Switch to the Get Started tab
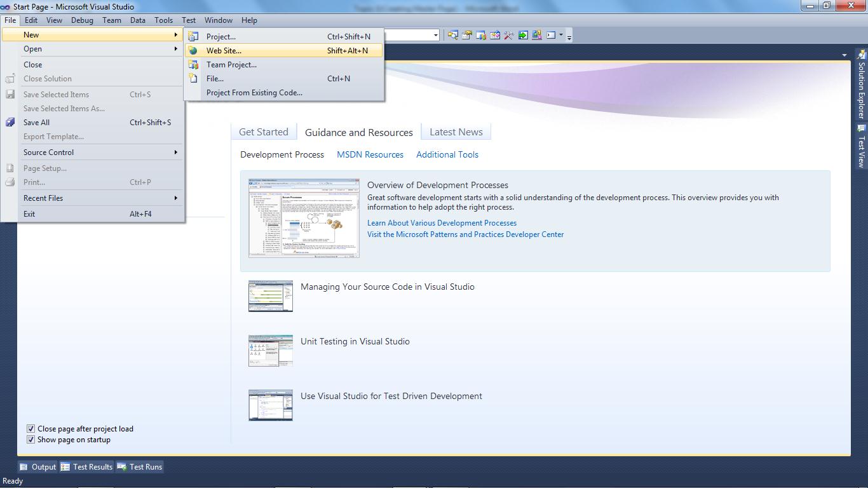 pos(264,132)
